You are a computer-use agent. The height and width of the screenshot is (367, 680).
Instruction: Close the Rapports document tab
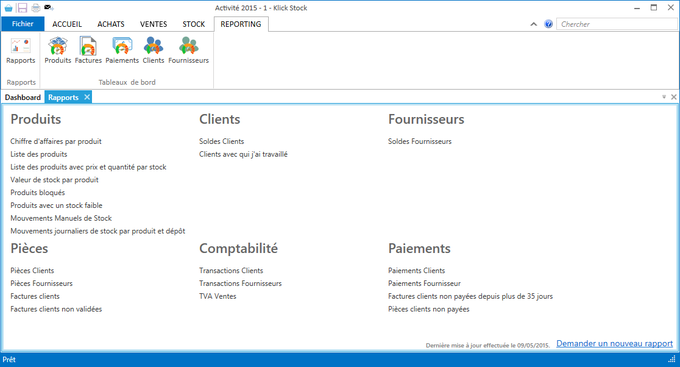[x=87, y=97]
